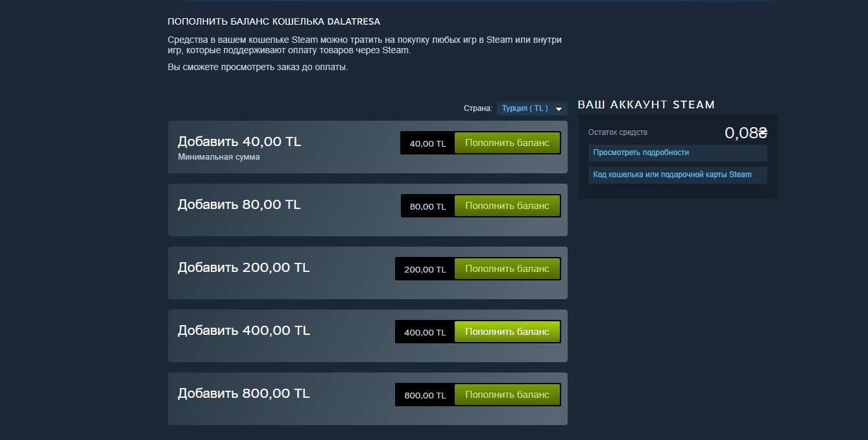The image size is (868, 440).
Task: Select the Добавить 800,00 TL heading
Action: pyautogui.click(x=243, y=393)
